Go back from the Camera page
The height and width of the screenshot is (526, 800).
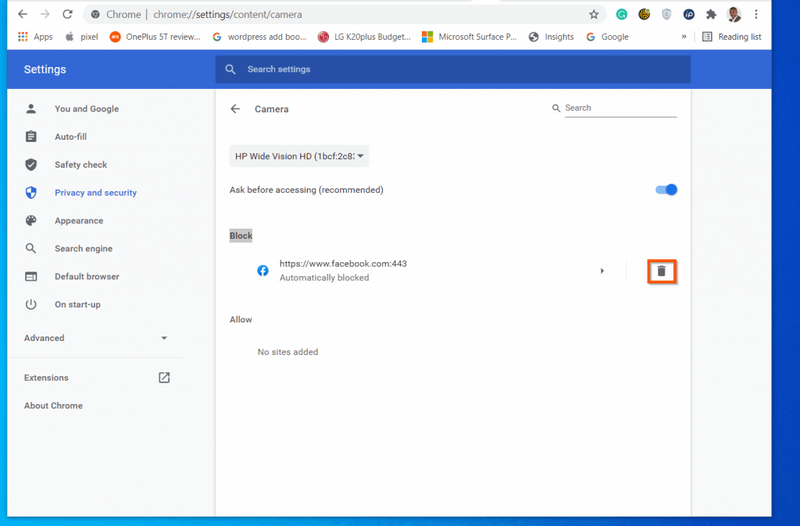tap(235, 109)
